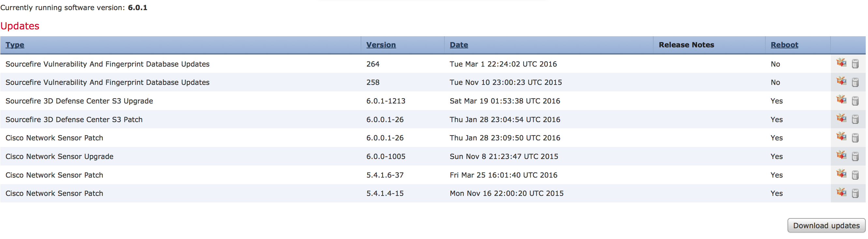Install Cisco Network Sensor Patch 5.4.1.6-37
Screen dimensions: 868x239
tap(841, 174)
